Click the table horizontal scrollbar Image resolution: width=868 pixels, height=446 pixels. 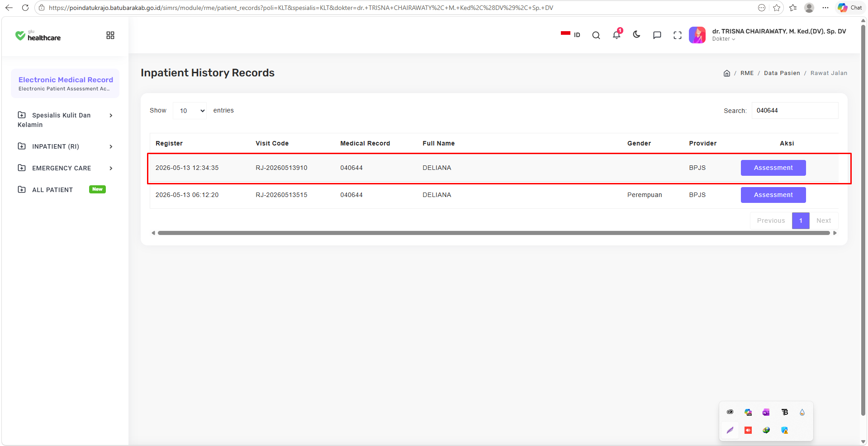pyautogui.click(x=494, y=233)
